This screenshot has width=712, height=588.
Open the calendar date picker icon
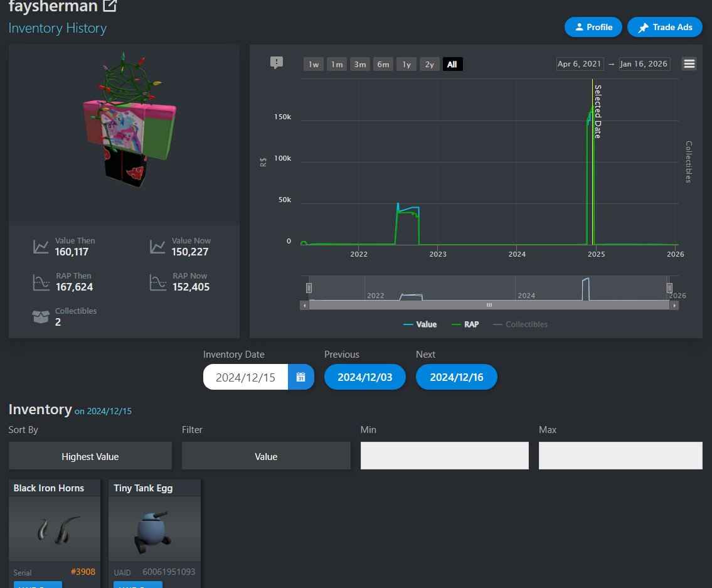(x=301, y=377)
